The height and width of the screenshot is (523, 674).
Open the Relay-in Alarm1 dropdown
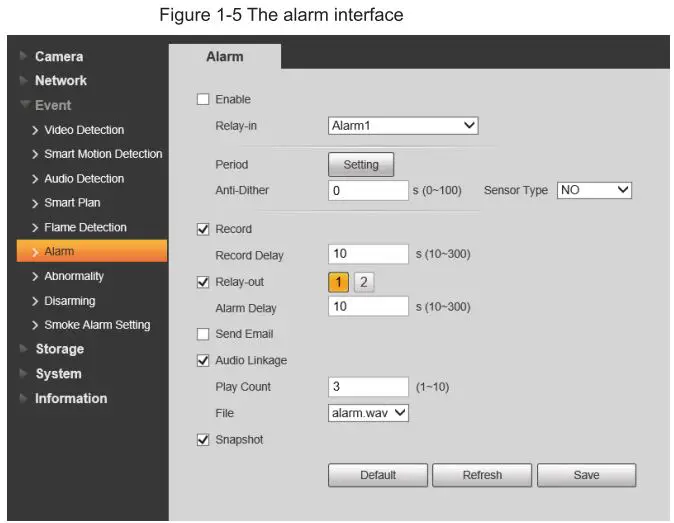(403, 126)
